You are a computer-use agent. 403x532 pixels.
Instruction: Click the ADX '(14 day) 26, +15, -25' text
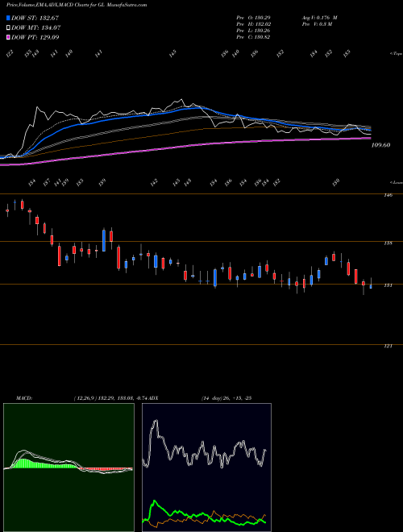click(226, 398)
